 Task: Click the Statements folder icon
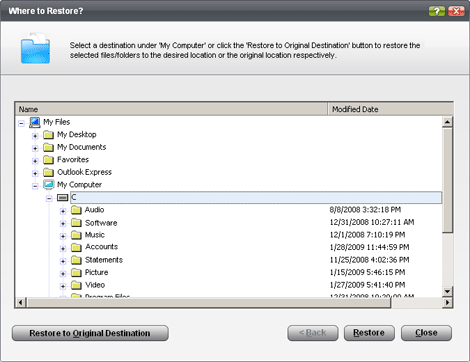click(76, 260)
